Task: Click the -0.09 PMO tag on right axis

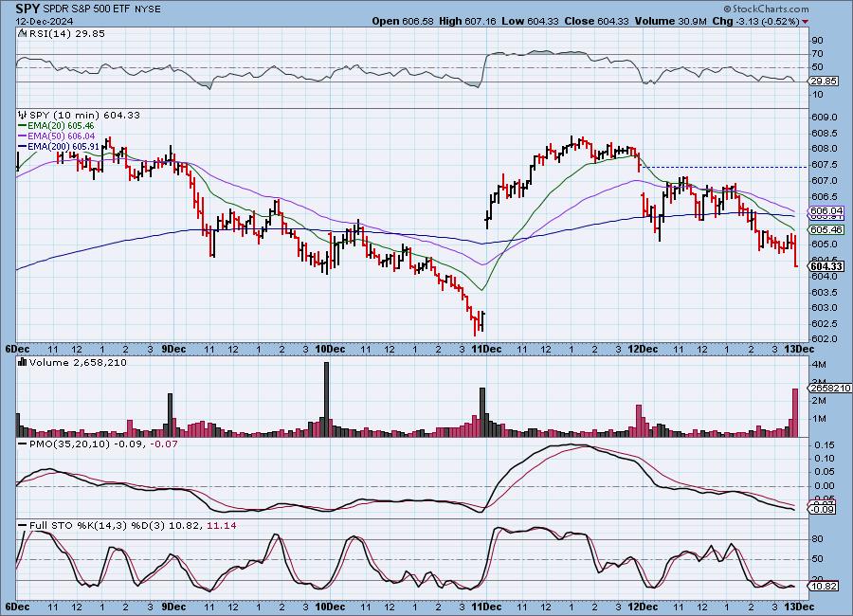Action: (822, 509)
